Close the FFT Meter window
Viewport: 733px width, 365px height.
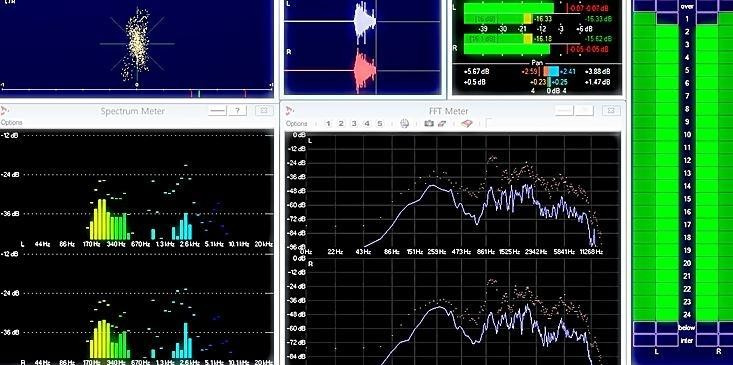(611, 110)
